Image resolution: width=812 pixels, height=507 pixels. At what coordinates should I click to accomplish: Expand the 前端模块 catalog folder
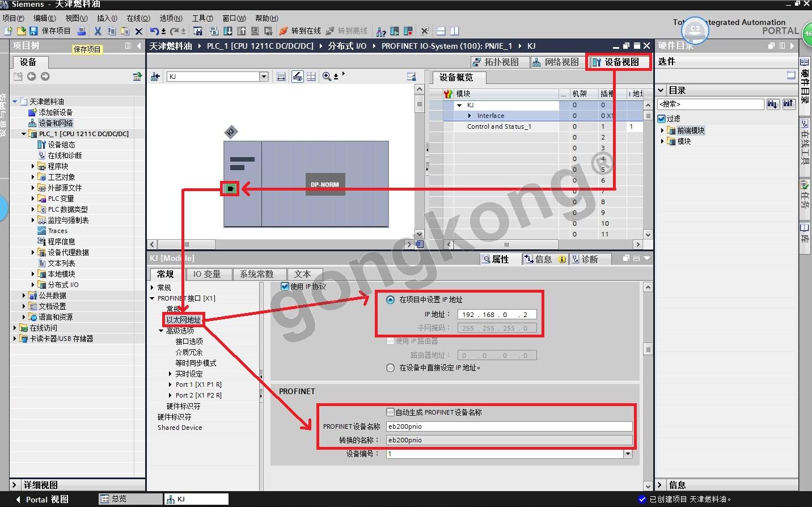click(662, 130)
